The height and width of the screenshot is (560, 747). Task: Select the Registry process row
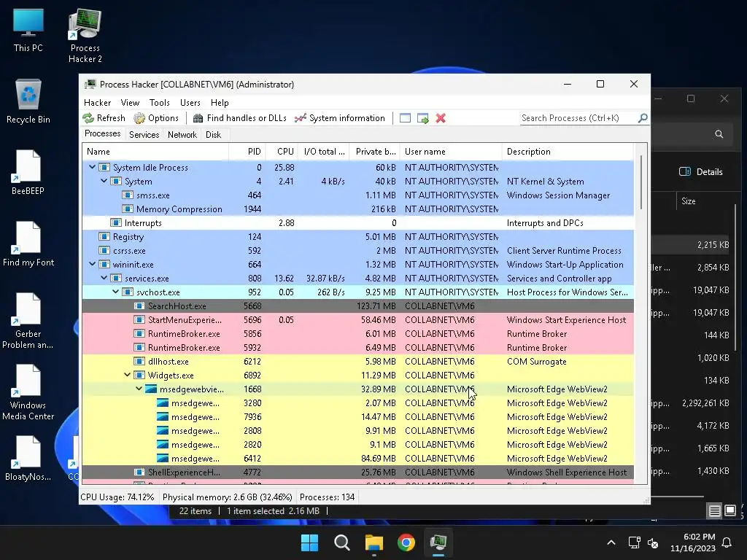[357, 237]
